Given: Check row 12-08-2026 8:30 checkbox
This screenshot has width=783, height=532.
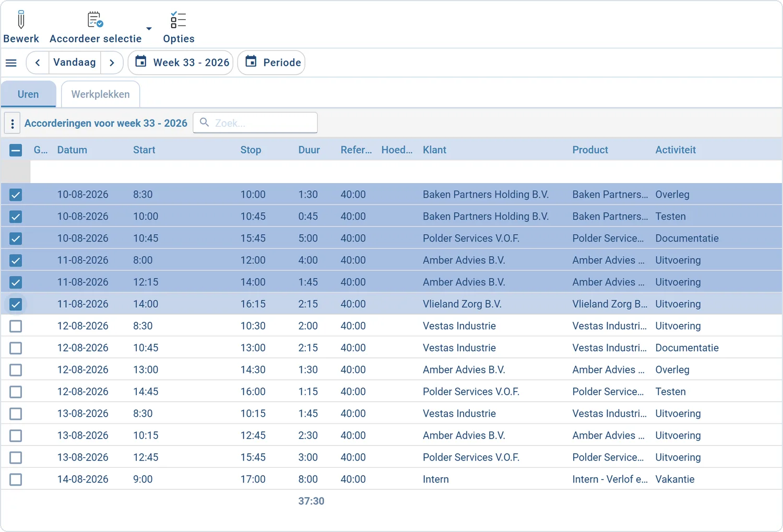Looking at the screenshot, I should 16,326.
